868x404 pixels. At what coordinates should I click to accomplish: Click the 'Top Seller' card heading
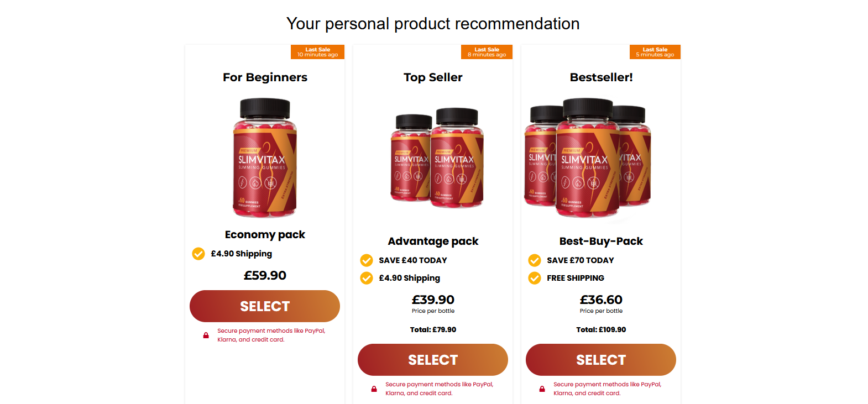click(433, 77)
